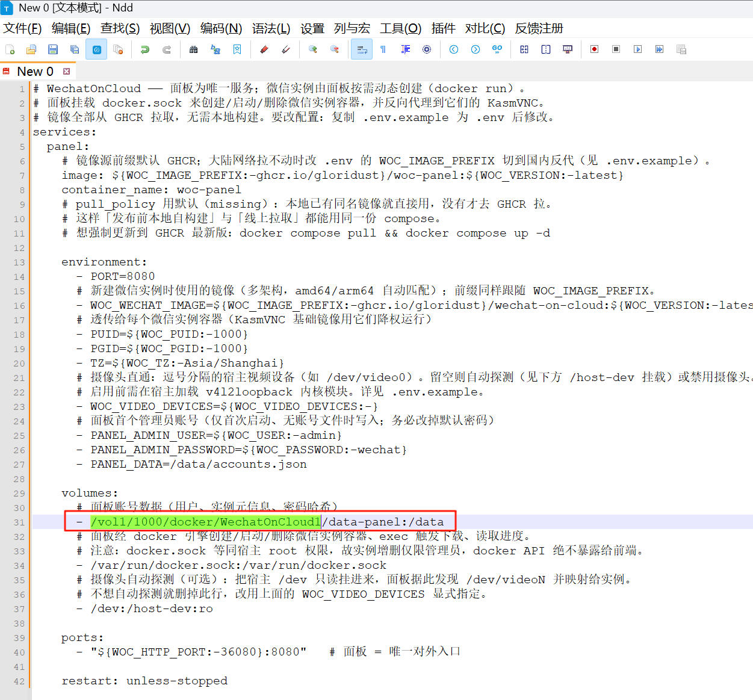Toggle the highlighted word wrap button
Screen dimensions: 753x700
[361, 49]
